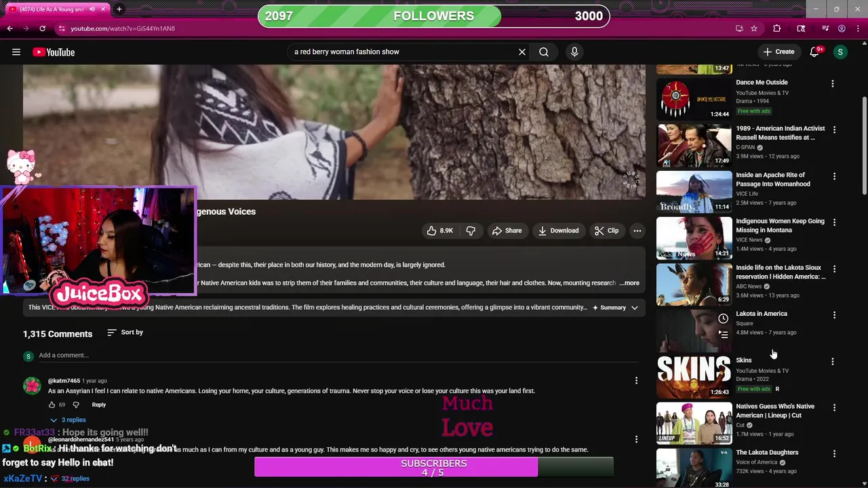Go to YouTube home via logo

(x=54, y=52)
